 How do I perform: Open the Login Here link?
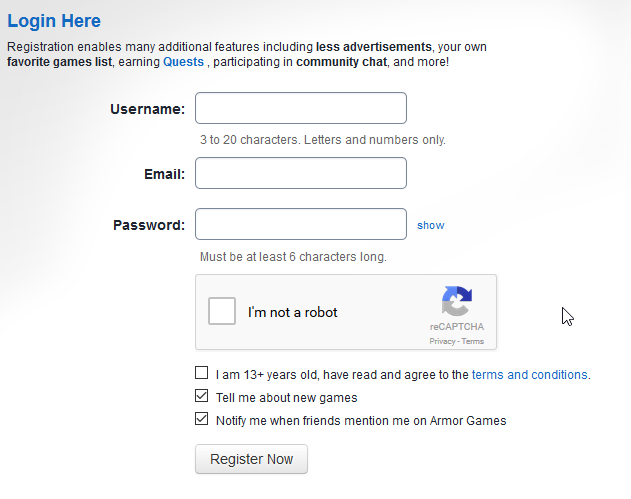(x=54, y=21)
